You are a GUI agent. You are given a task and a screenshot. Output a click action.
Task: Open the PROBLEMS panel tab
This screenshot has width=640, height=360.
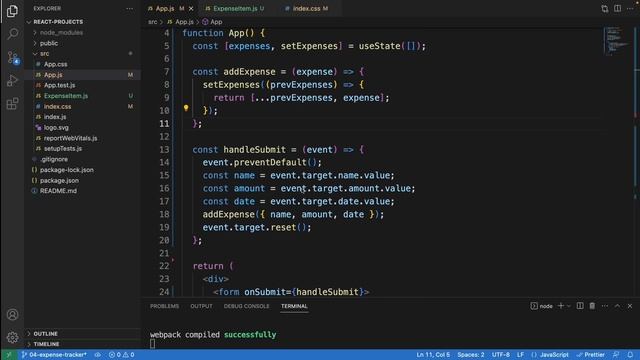(x=164, y=306)
